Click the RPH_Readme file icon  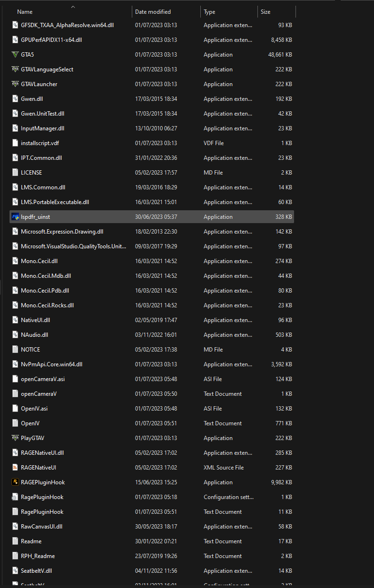15,556
